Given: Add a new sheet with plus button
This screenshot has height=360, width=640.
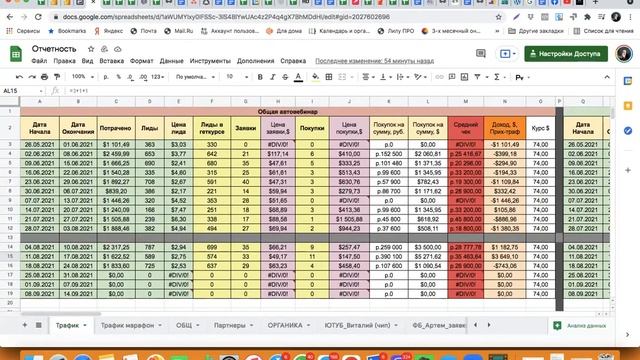Looking at the screenshot, I should tap(25, 325).
